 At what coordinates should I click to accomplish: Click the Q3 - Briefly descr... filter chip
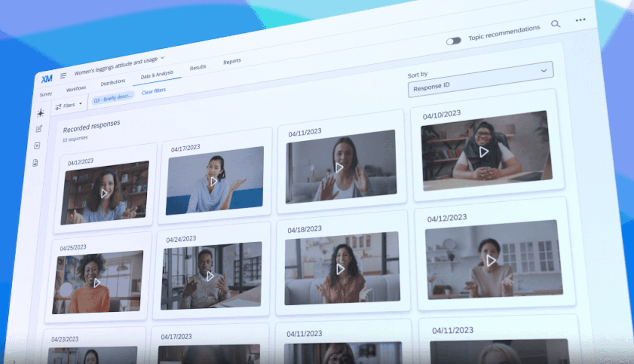113,98
